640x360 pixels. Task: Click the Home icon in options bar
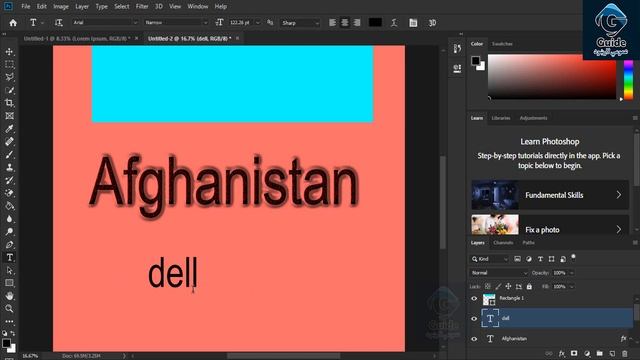click(13, 23)
